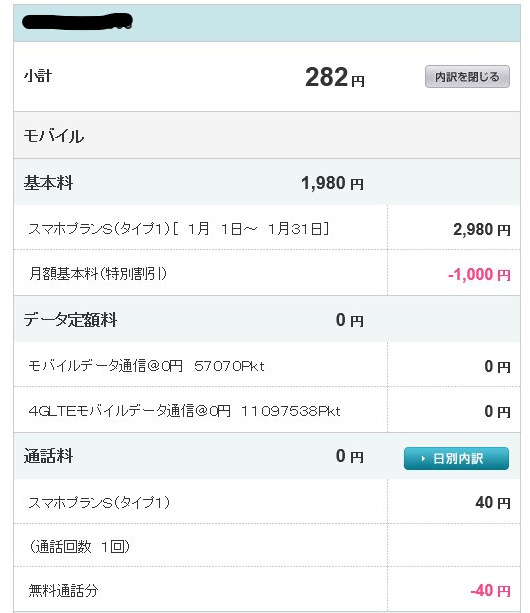Open the 日別内訳 daily breakdown
Image resolution: width=530 pixels, height=613 pixels.
click(x=456, y=458)
